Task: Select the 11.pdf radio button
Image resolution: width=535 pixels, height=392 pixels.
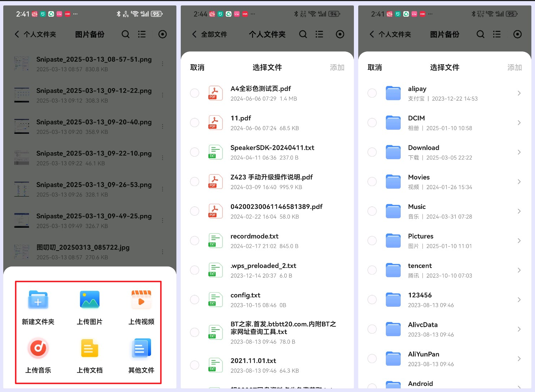Action: (x=195, y=123)
